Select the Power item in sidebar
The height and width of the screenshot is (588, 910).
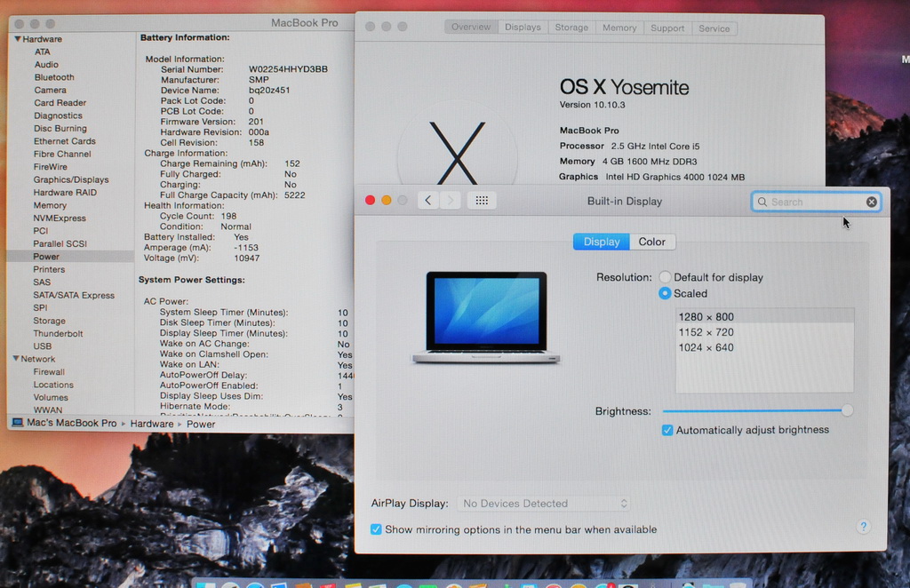pos(70,257)
